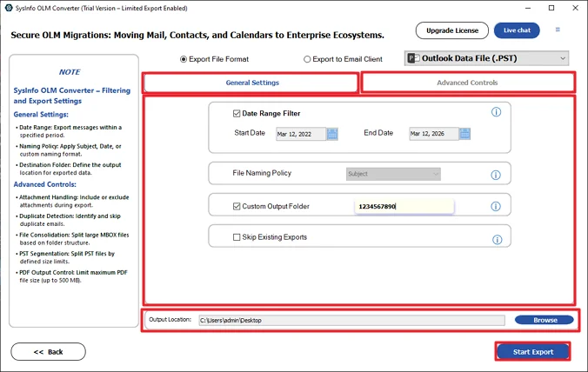The width and height of the screenshot is (588, 372).
Task: Click the 'Start Date' label
Action: (x=250, y=133)
